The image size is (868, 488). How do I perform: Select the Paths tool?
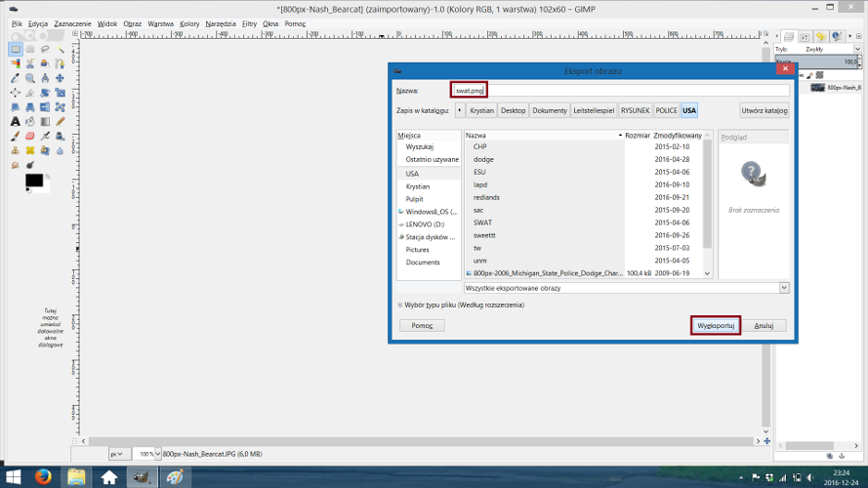60,63
